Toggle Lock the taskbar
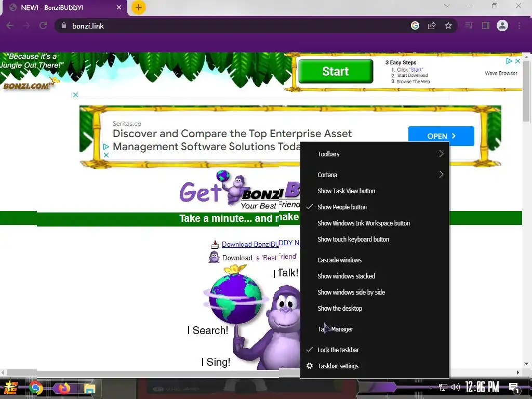The width and height of the screenshot is (532, 399). (375, 350)
